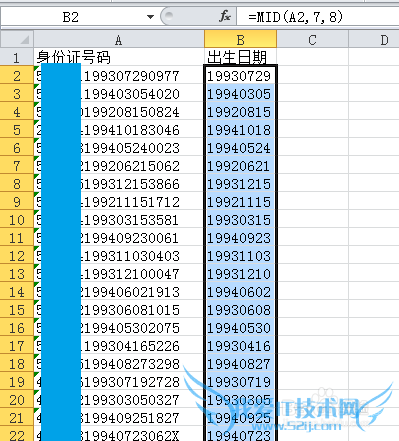Click cell with value 19940827
The width and height of the screenshot is (399, 441).
240,363
